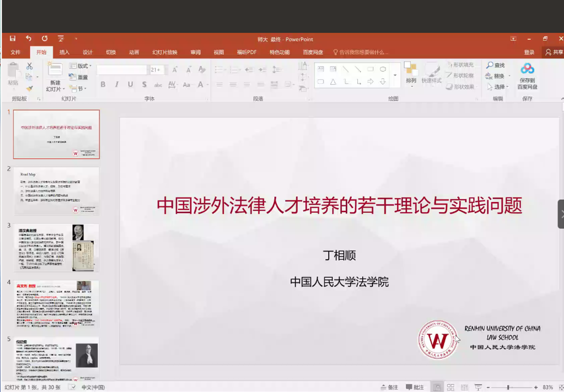Click the slideshow view icon in status bar

point(478,387)
